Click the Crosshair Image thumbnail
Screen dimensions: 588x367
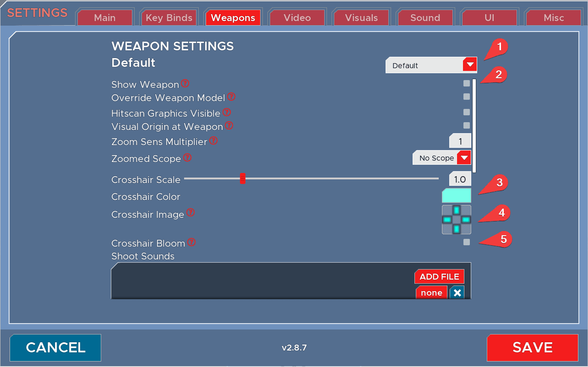456,220
